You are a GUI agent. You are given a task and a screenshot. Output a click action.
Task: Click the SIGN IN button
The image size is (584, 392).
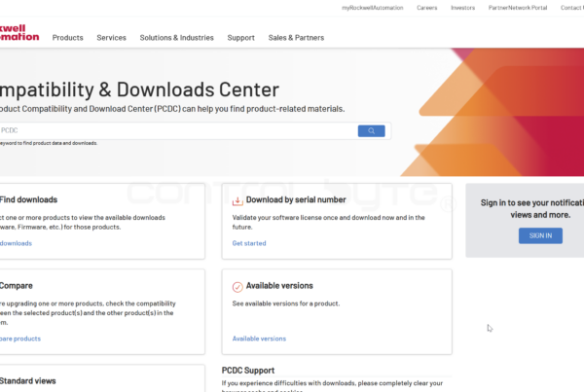click(x=540, y=235)
